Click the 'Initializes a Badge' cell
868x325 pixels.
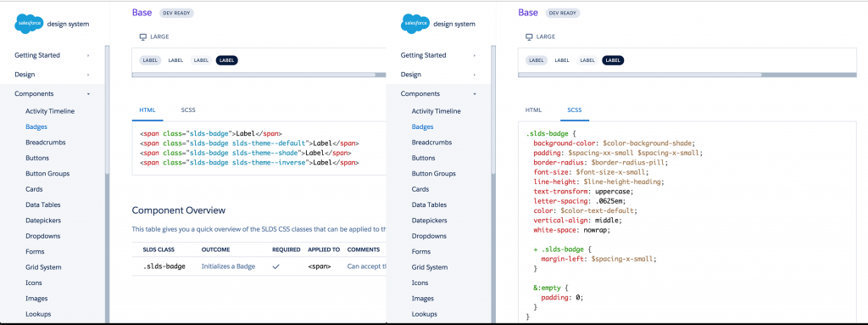tap(228, 266)
